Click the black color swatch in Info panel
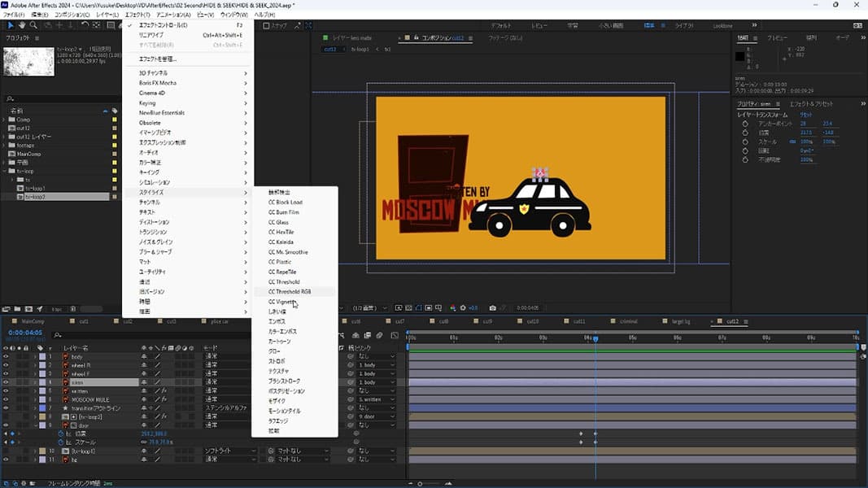The height and width of the screenshot is (488, 868). tap(740, 56)
